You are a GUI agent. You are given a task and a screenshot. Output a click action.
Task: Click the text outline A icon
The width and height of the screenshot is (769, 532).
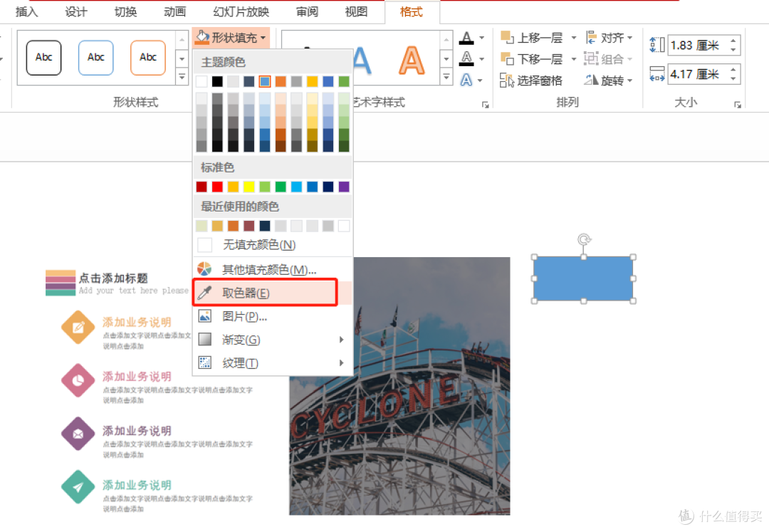click(466, 59)
